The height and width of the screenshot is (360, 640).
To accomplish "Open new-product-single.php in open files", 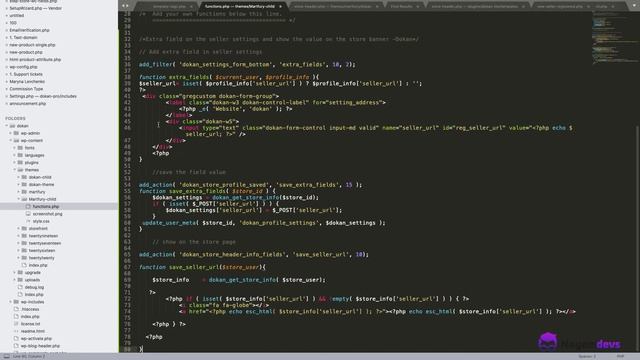I will 32,45.
